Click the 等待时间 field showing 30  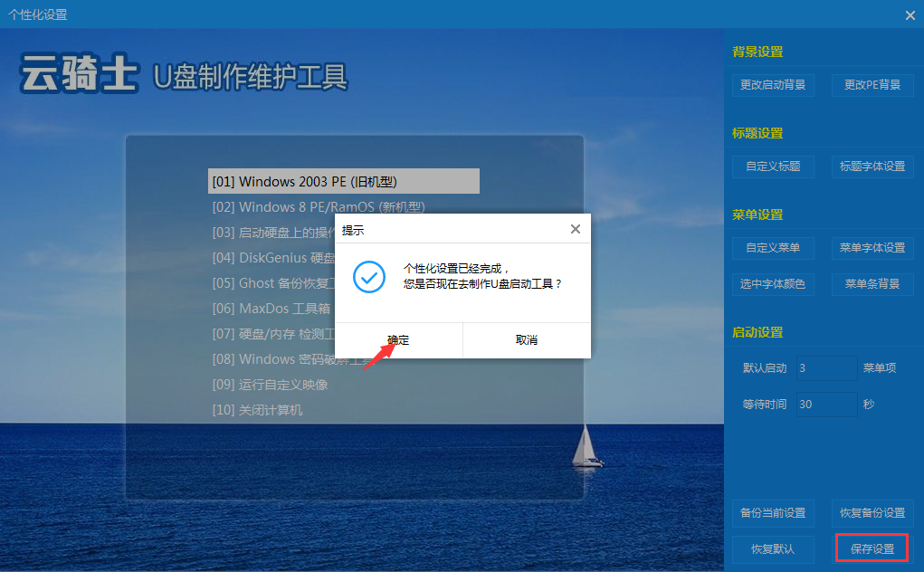(x=825, y=404)
